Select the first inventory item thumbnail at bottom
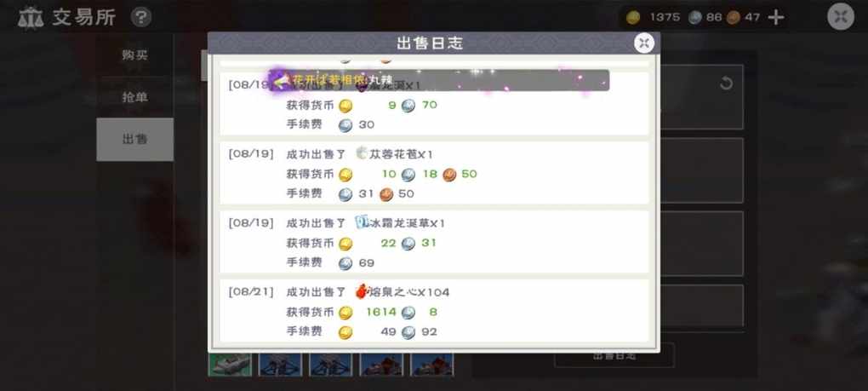 click(x=230, y=365)
